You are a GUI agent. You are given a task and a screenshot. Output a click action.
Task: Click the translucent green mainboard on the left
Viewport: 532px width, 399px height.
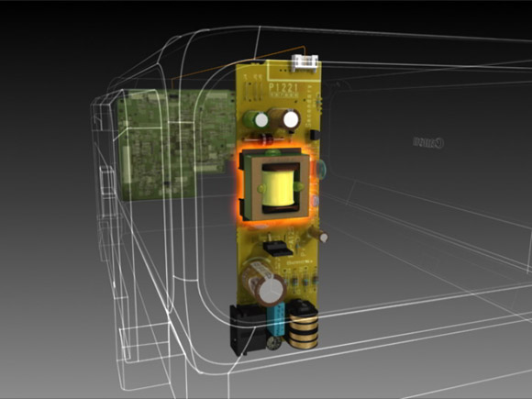click(175, 144)
